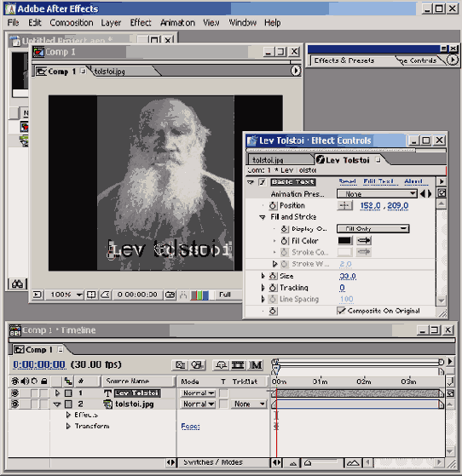
Task: Hide the Lev Tolstoi layer eye
Action: pyautogui.click(x=14, y=393)
